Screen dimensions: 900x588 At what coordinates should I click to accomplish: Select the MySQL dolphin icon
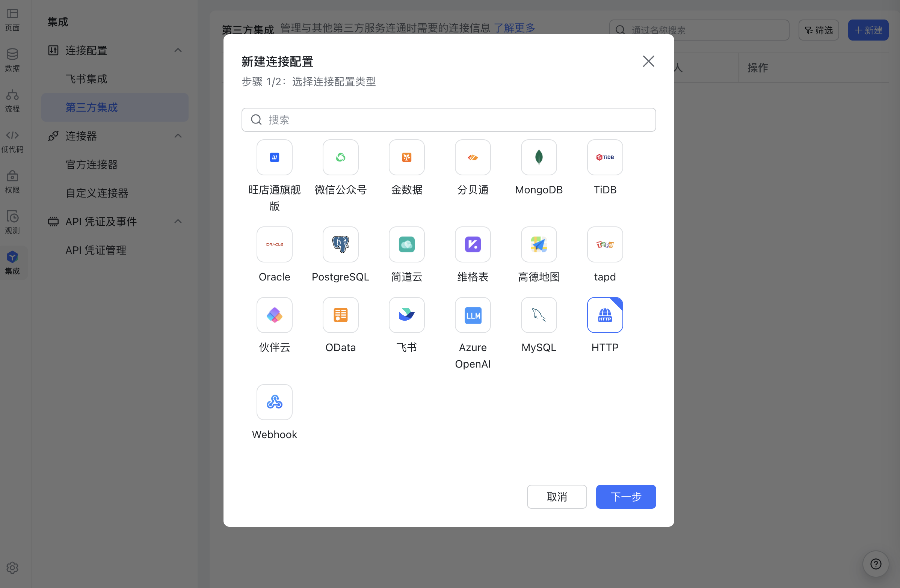pyautogui.click(x=539, y=315)
